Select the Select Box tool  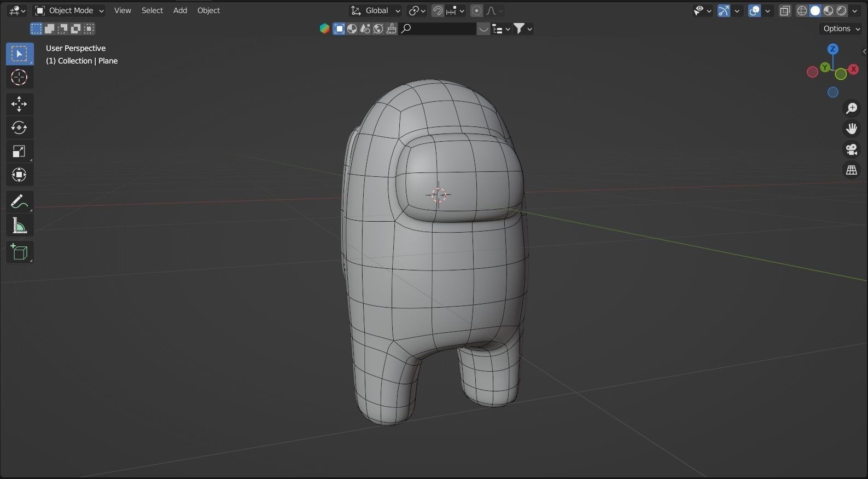19,54
